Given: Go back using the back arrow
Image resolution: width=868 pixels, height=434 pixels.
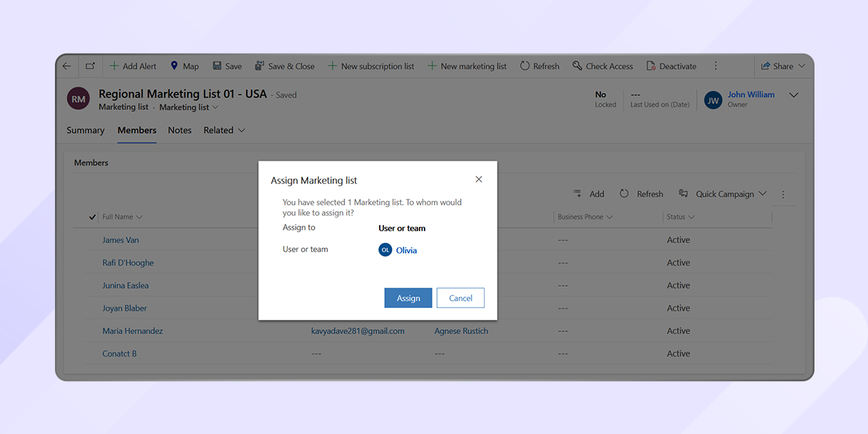Looking at the screenshot, I should (67, 66).
